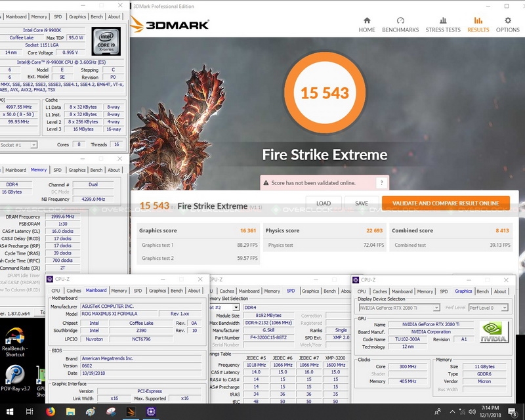Select About tab in Graphics CPU-Z window
The image size is (525, 420).
click(x=500, y=291)
